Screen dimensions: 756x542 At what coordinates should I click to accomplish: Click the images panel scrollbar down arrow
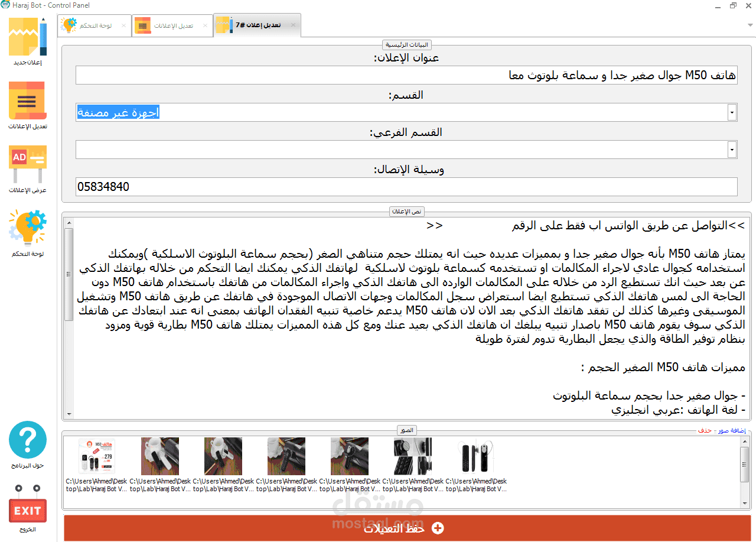point(745,502)
